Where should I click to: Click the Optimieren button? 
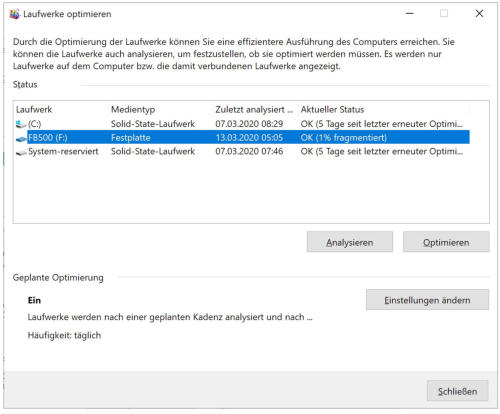tap(446, 242)
